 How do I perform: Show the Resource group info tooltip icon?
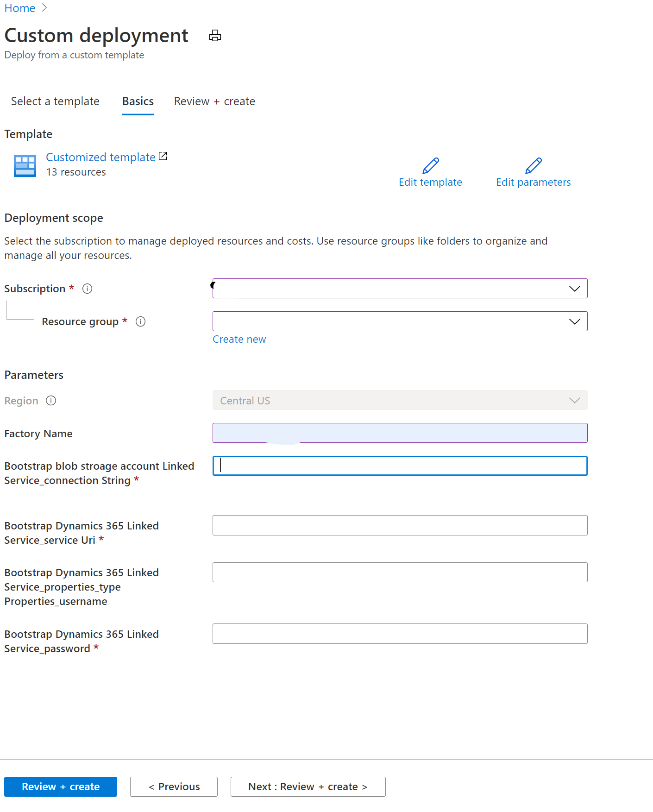[x=140, y=321]
